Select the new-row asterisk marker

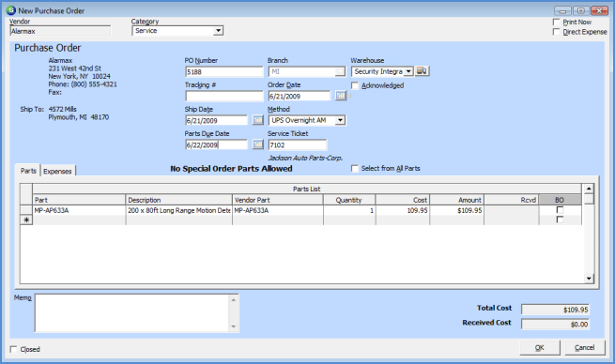tap(26, 220)
